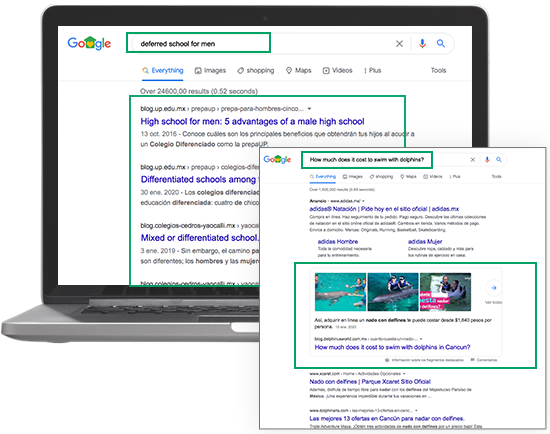Click the microphone voice search icon on laptop
The height and width of the screenshot is (434, 550).
coord(422,44)
